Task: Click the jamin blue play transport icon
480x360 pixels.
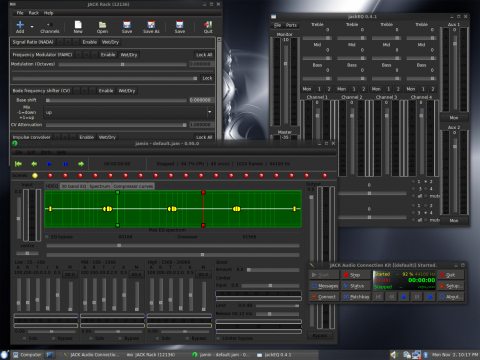Action: (x=50, y=164)
